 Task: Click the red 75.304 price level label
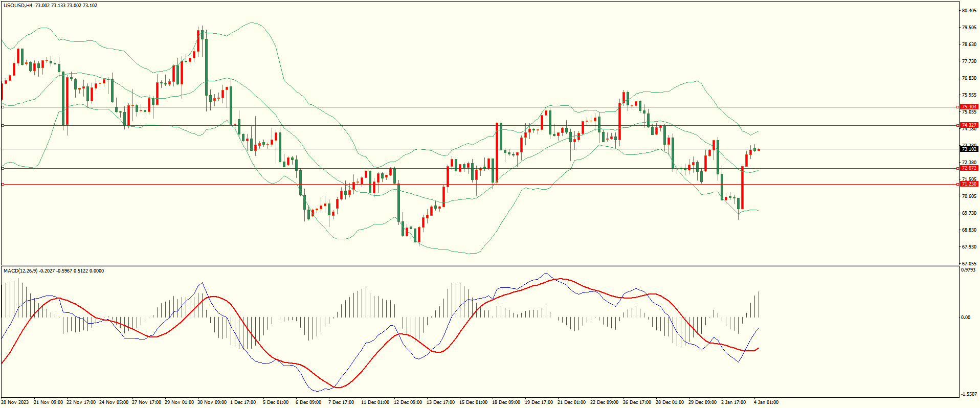pos(969,107)
